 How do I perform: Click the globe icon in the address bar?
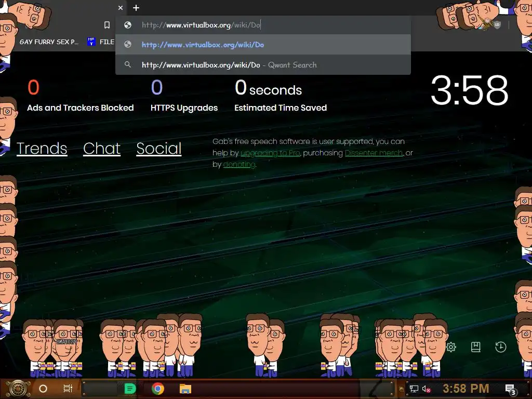pos(128,25)
